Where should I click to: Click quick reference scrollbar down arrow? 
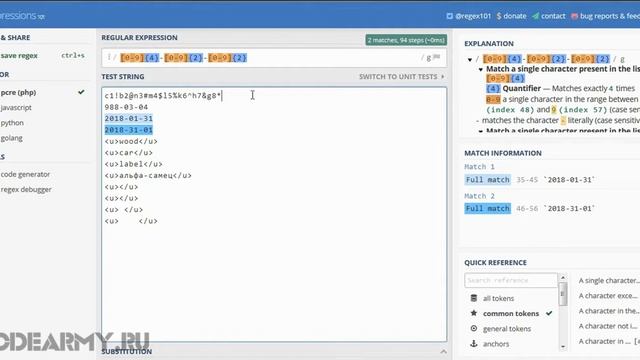pyautogui.click(x=563, y=347)
